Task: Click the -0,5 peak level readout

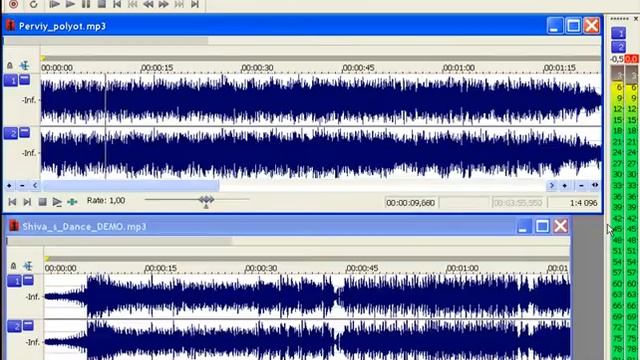Action: [617, 59]
